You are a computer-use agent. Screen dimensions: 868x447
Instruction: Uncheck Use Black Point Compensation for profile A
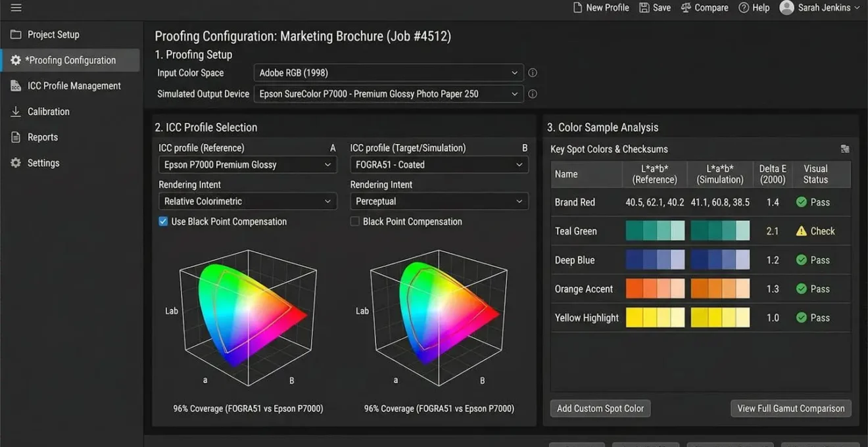click(x=163, y=222)
